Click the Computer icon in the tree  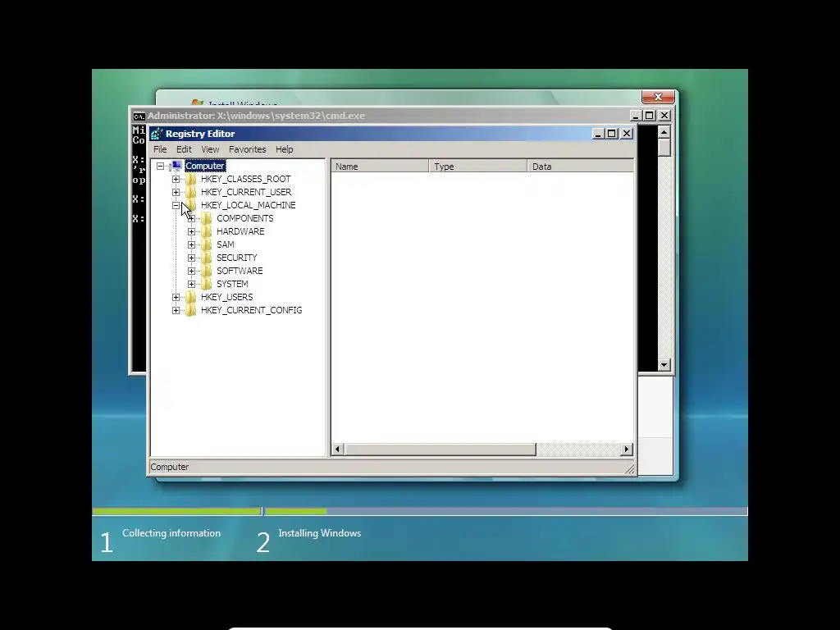(x=177, y=166)
